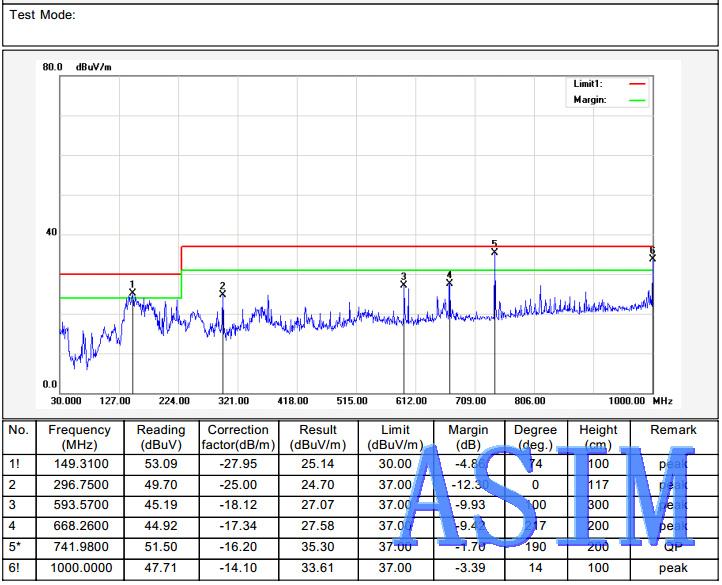Image resolution: width=722 pixels, height=585 pixels.
Task: Click the 806.00 frequency axis label
Action: tap(530, 401)
